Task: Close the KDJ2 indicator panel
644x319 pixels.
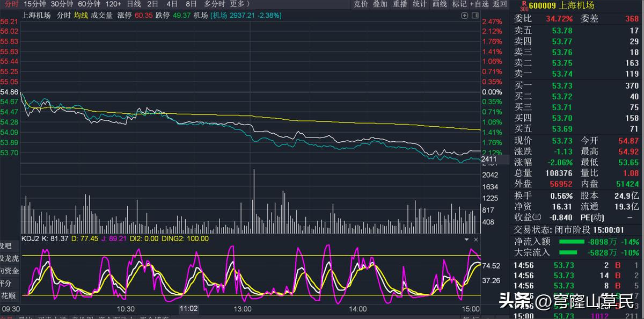Action: 475,239
